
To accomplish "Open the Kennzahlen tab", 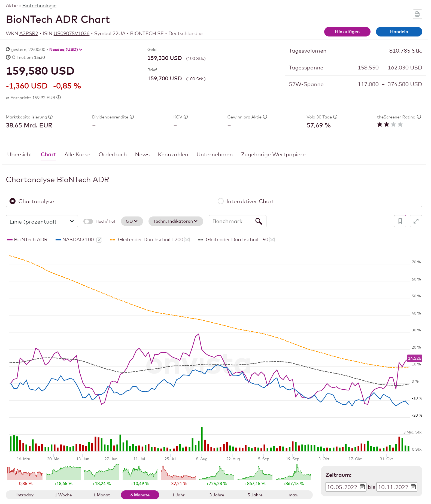I will [x=173, y=154].
